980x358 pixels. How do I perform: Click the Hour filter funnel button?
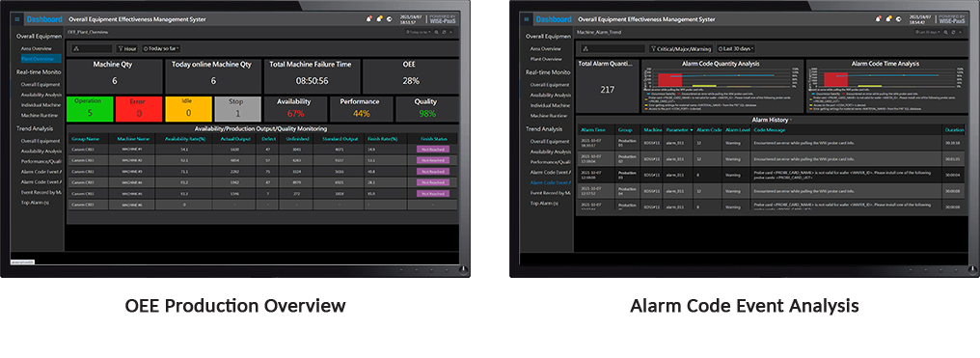[x=127, y=48]
